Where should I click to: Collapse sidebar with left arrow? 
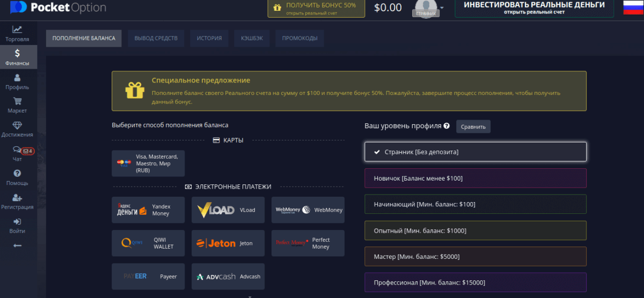click(17, 245)
